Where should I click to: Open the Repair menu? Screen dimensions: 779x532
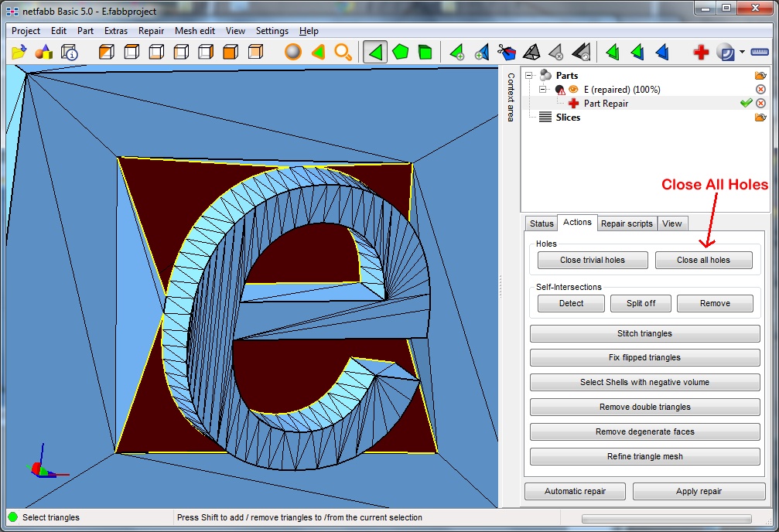pyautogui.click(x=151, y=31)
